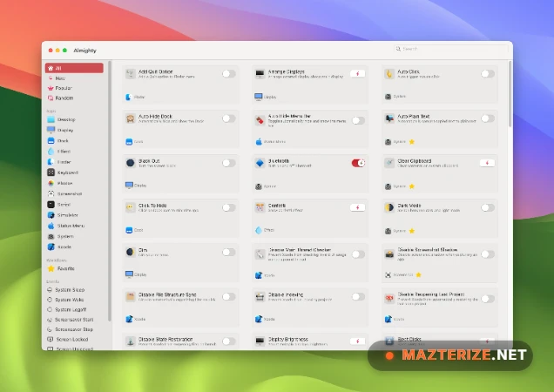Click the favorite star in Auto Plain Text card
Screen dimensions: 554x392
coord(412,142)
